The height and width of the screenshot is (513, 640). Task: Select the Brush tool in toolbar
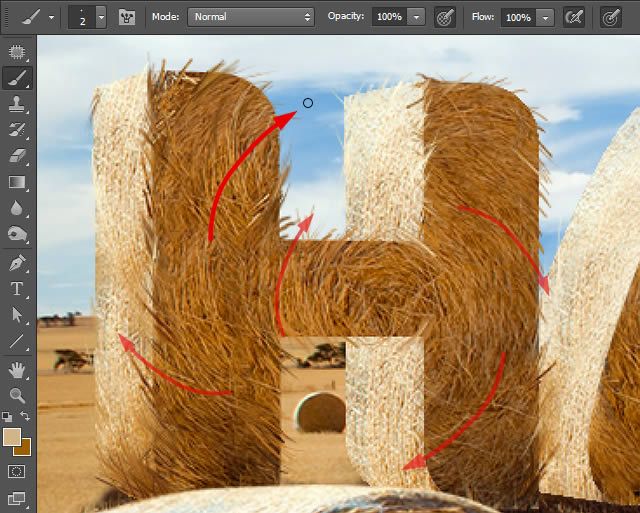(17, 78)
